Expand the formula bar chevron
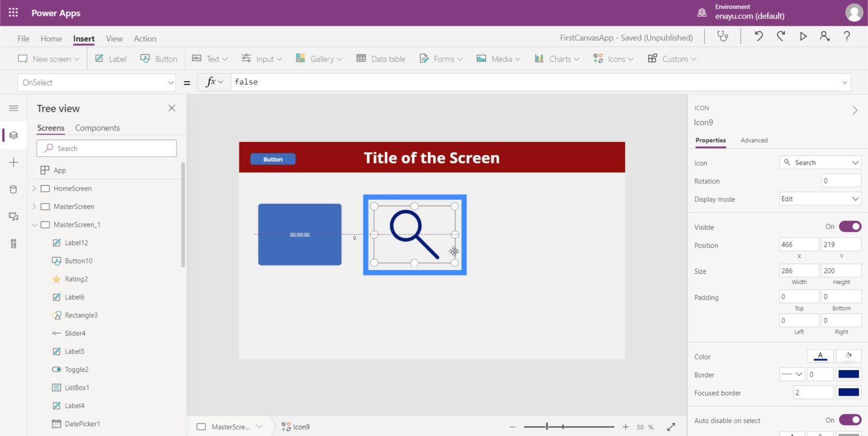 tap(845, 83)
